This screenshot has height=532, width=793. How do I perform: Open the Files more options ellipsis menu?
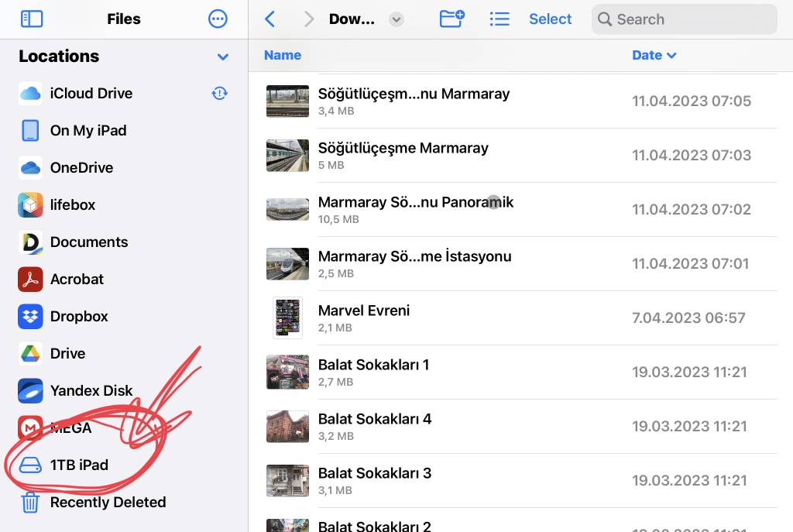click(x=218, y=19)
